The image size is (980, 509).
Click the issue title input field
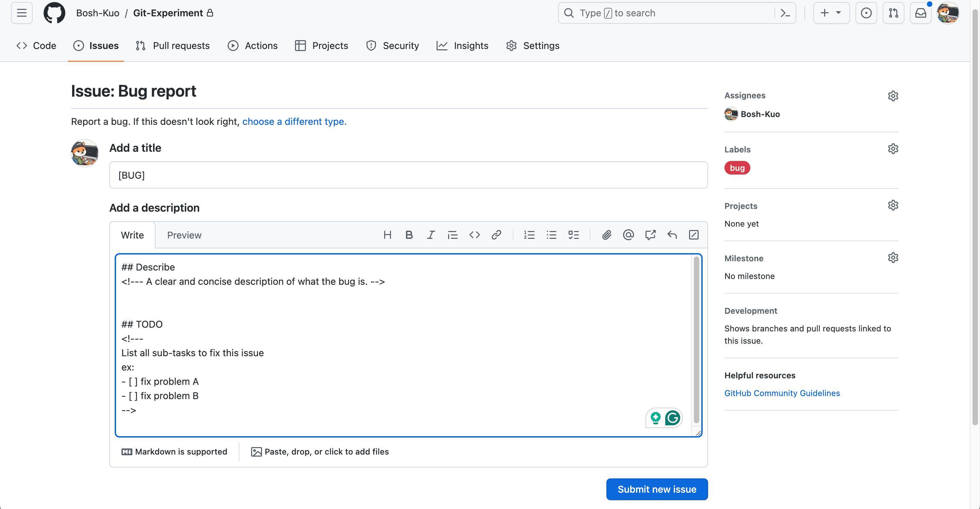[x=408, y=175]
